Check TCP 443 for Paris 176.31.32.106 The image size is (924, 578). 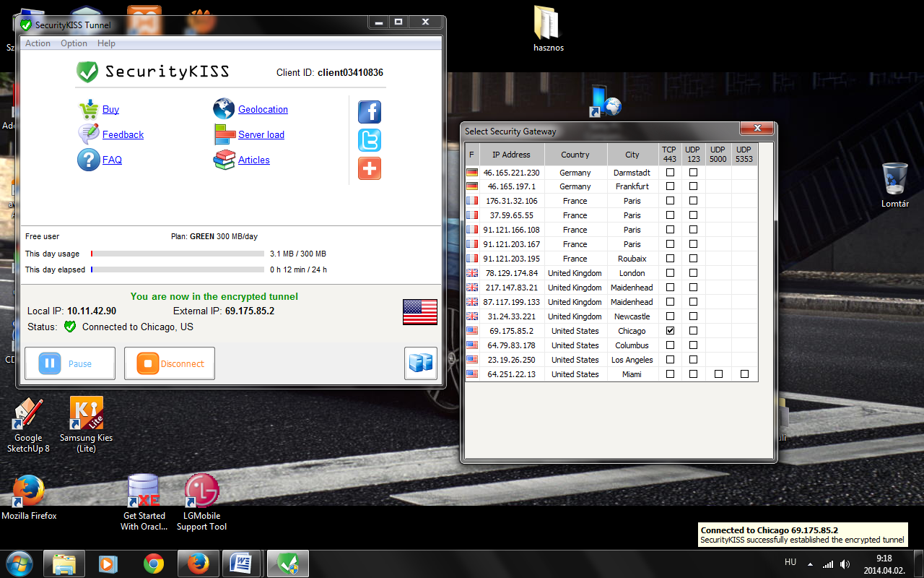point(670,201)
